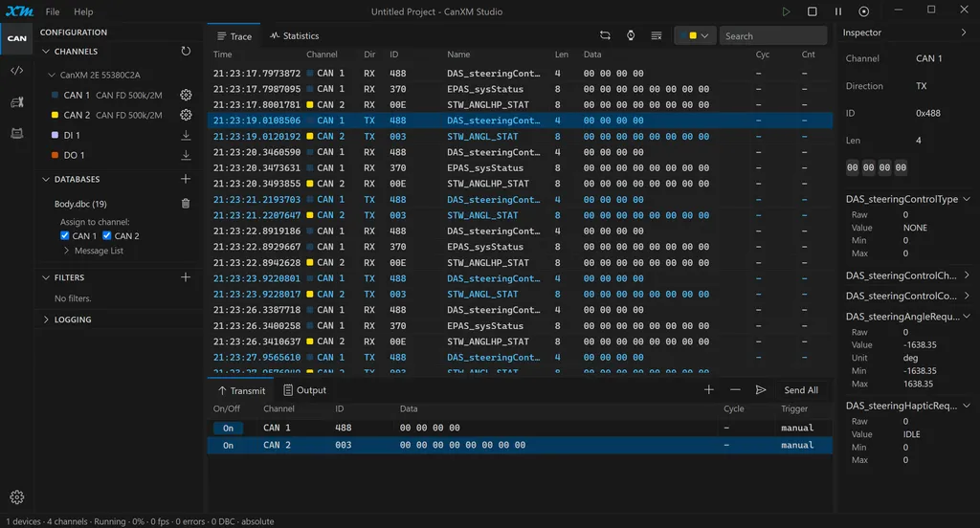Screen dimensions: 980x528
Task: Delete the Body.dbc database
Action: click(186, 204)
